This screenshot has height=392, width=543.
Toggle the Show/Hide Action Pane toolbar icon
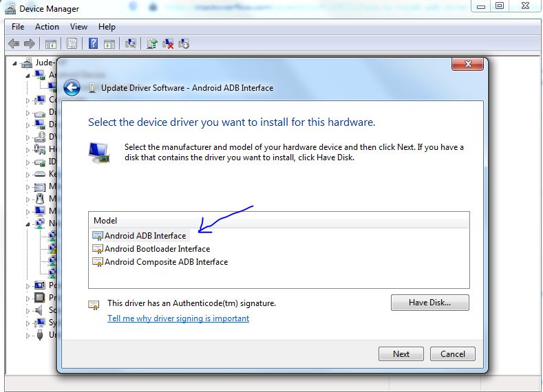[x=109, y=44]
